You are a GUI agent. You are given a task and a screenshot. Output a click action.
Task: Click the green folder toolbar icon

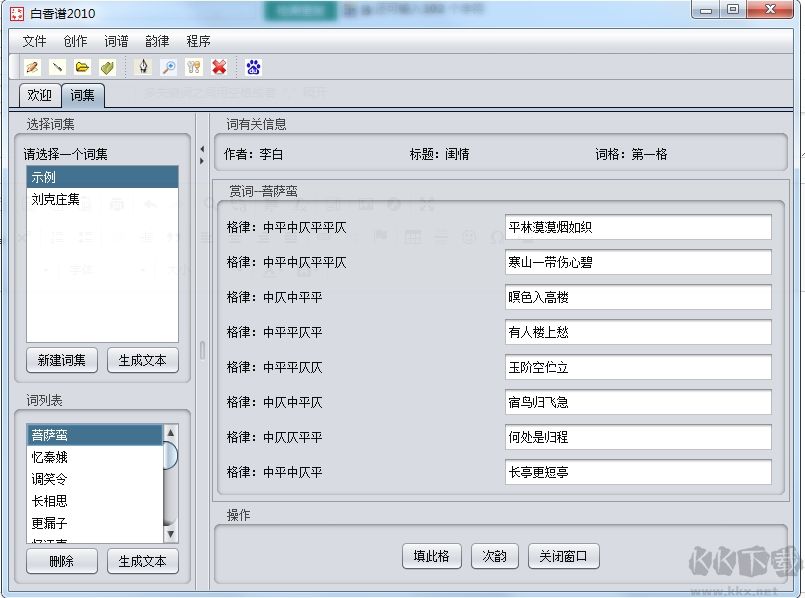107,67
